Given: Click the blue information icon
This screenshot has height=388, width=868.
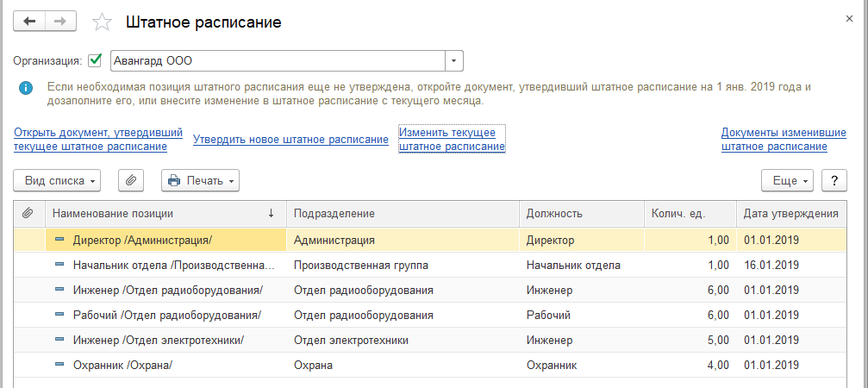Looking at the screenshot, I should [x=27, y=88].
